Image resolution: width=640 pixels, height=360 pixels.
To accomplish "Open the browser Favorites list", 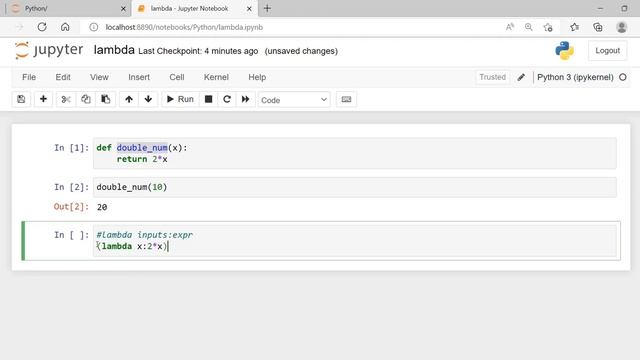I will point(575,27).
